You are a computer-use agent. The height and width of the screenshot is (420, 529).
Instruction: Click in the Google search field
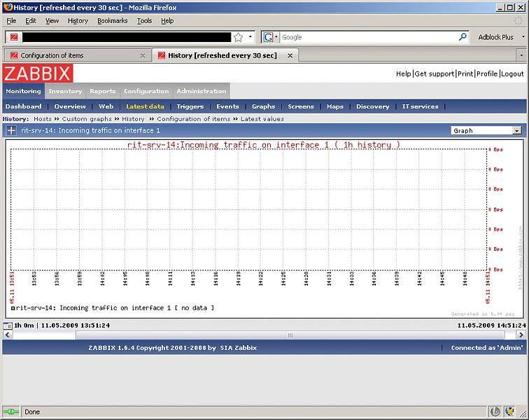[x=367, y=37]
